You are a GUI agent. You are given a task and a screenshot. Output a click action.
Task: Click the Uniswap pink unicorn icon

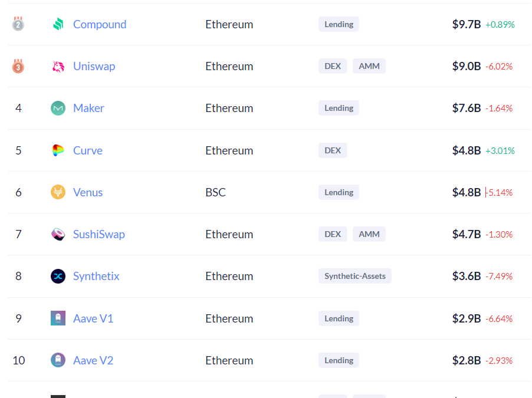[x=58, y=66]
